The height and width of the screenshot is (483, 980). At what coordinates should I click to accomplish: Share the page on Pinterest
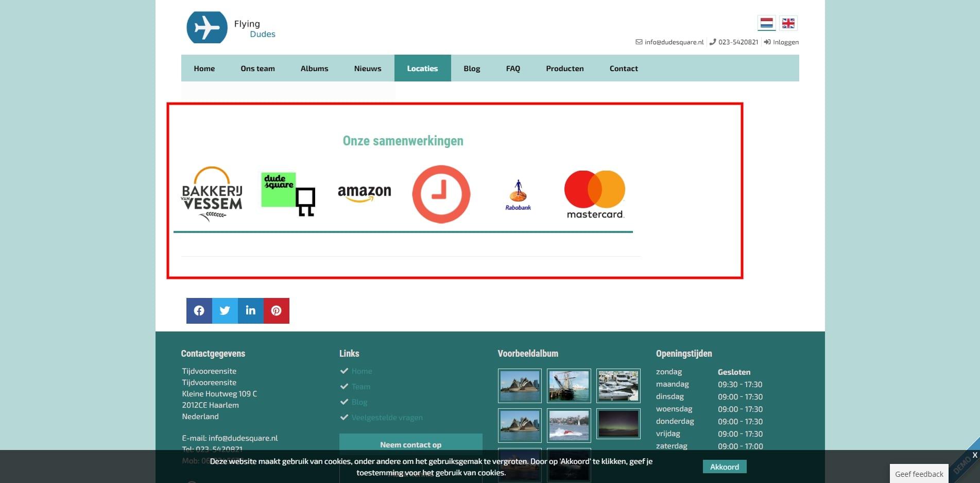tap(277, 311)
